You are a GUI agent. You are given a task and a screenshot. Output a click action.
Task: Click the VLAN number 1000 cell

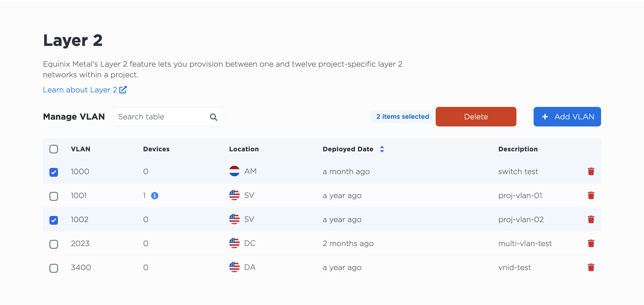click(x=80, y=171)
